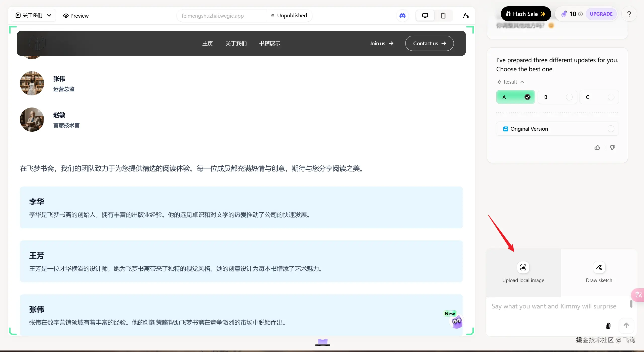Select result option B

tap(557, 97)
